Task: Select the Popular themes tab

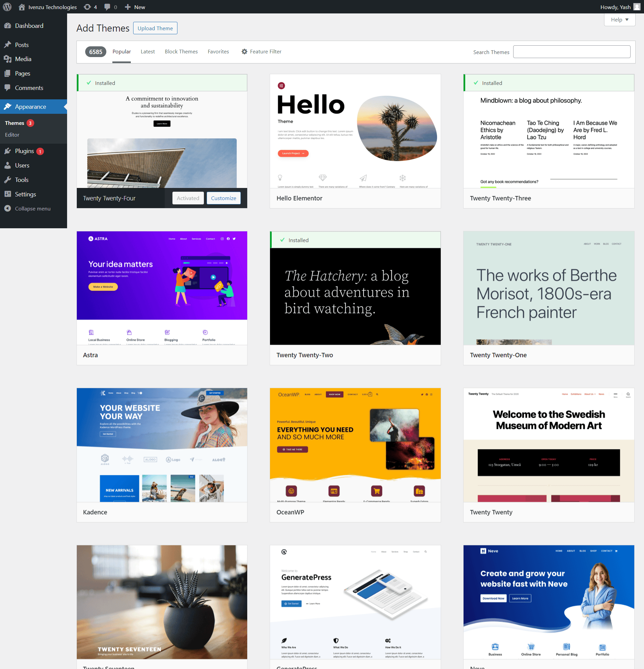Action: [122, 52]
